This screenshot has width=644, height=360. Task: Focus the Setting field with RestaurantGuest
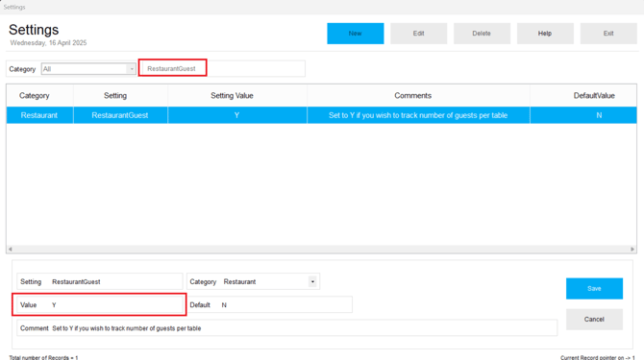[x=100, y=281]
